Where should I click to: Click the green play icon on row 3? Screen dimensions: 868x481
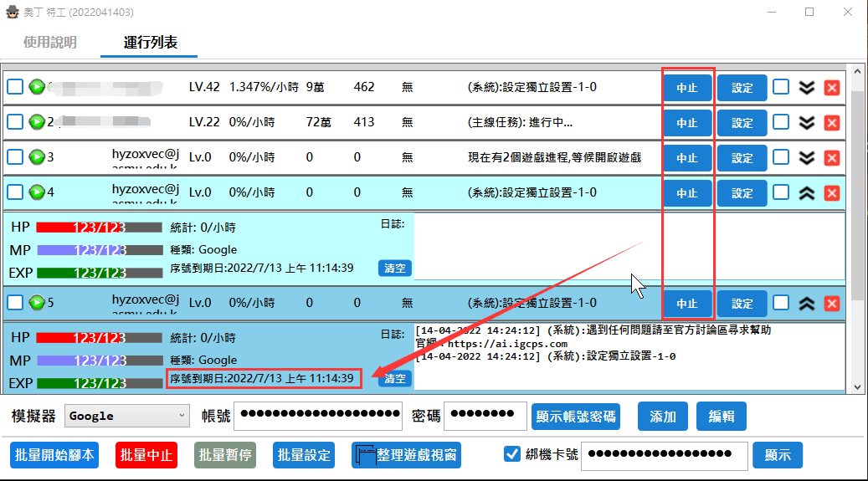point(37,157)
